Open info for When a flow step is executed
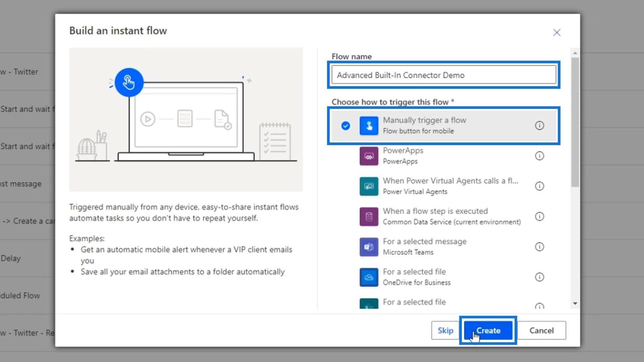The height and width of the screenshot is (362, 644). point(539,216)
